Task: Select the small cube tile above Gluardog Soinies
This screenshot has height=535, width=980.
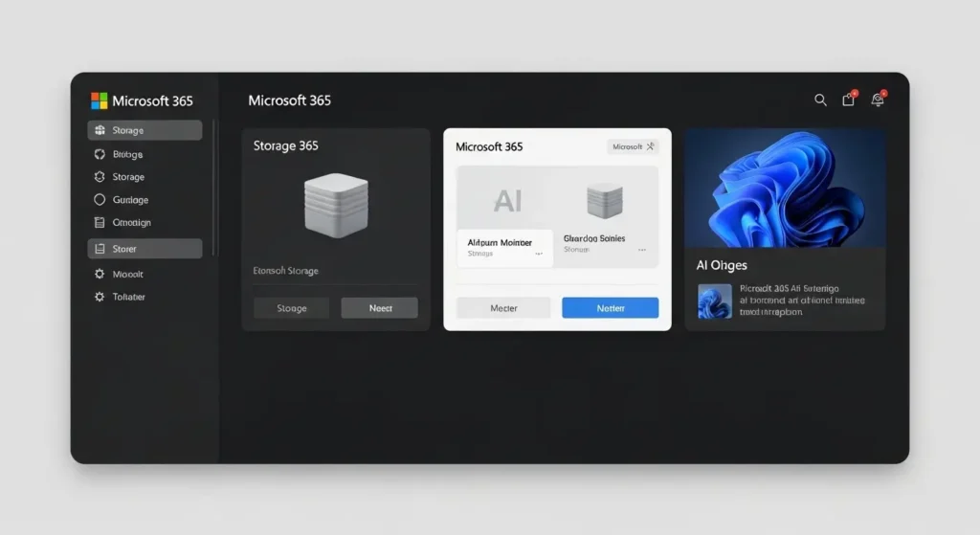Action: pyautogui.click(x=605, y=200)
